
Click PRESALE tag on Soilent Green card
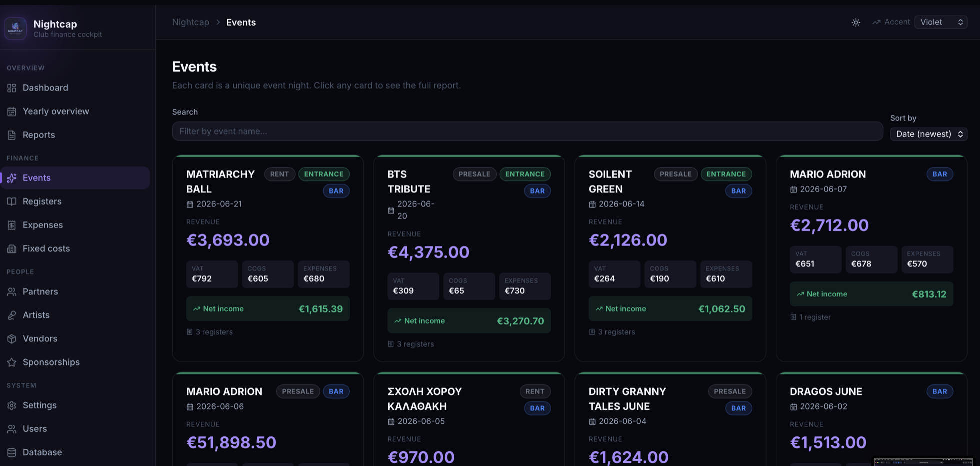point(675,174)
